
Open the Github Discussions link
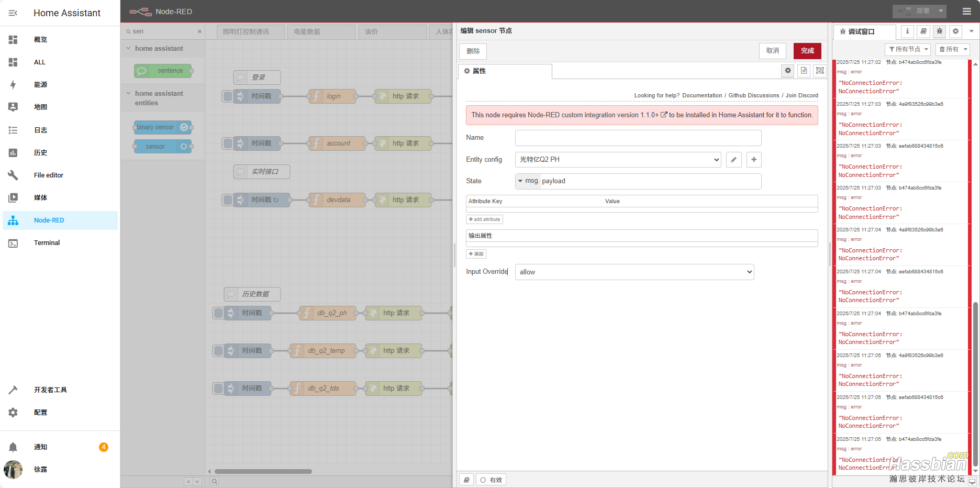coord(754,95)
